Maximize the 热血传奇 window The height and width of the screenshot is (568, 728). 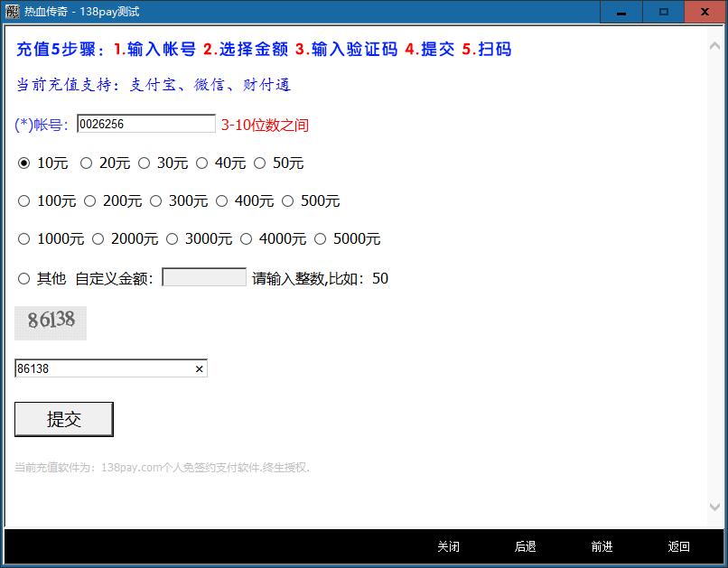click(664, 12)
